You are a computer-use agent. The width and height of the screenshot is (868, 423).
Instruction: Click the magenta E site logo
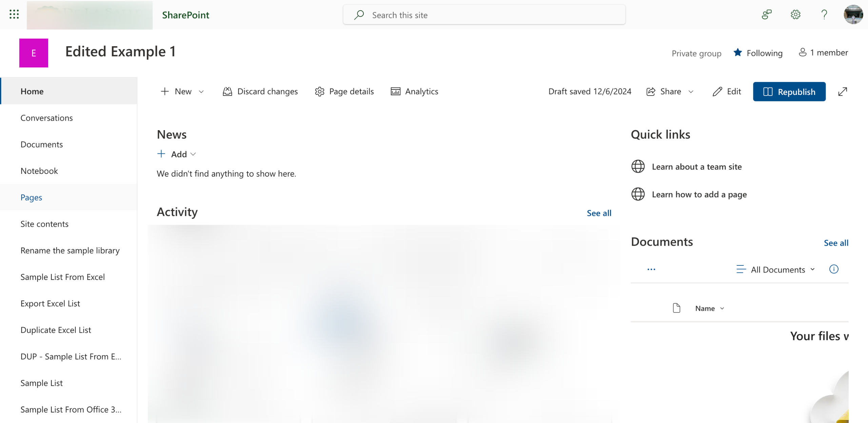point(34,53)
